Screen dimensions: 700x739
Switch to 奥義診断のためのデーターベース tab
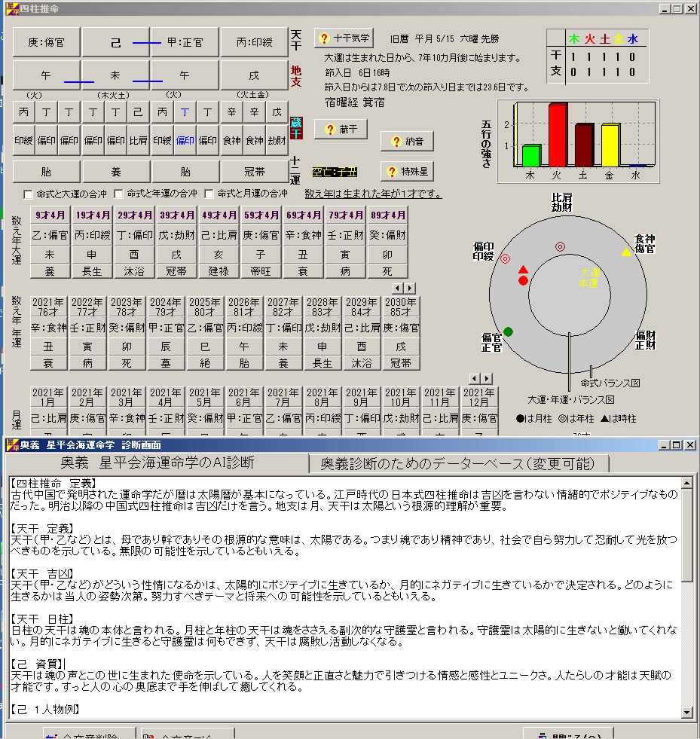pyautogui.click(x=457, y=464)
